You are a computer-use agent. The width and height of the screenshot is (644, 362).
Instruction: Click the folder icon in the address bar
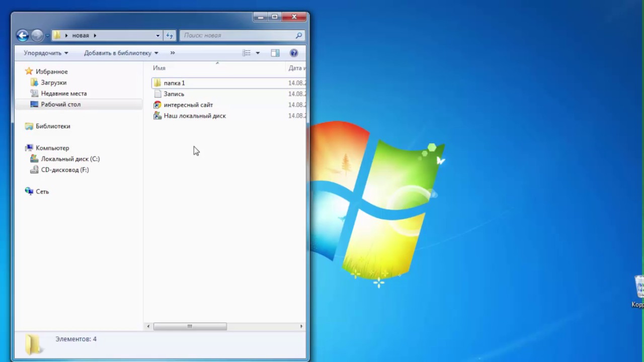pos(57,35)
